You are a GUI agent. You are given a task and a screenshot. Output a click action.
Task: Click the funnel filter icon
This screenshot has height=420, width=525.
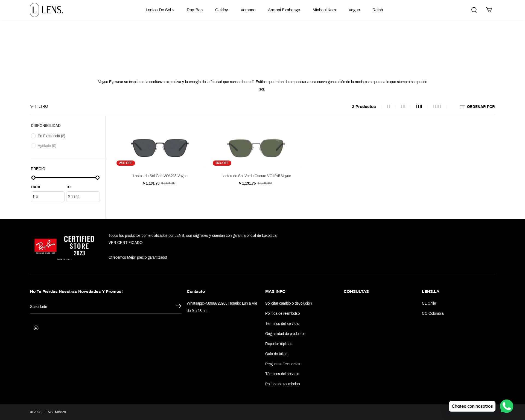click(32, 107)
